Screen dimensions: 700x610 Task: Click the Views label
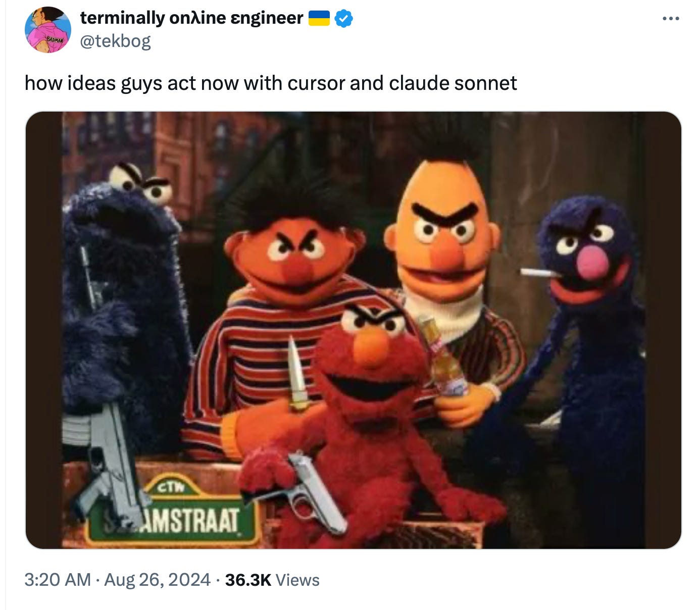pos(297,580)
